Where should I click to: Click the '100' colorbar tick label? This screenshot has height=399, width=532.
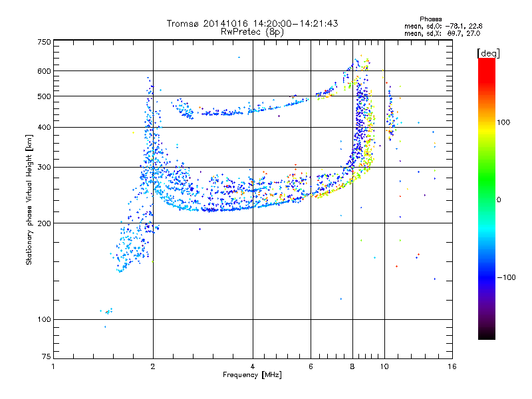coord(503,122)
